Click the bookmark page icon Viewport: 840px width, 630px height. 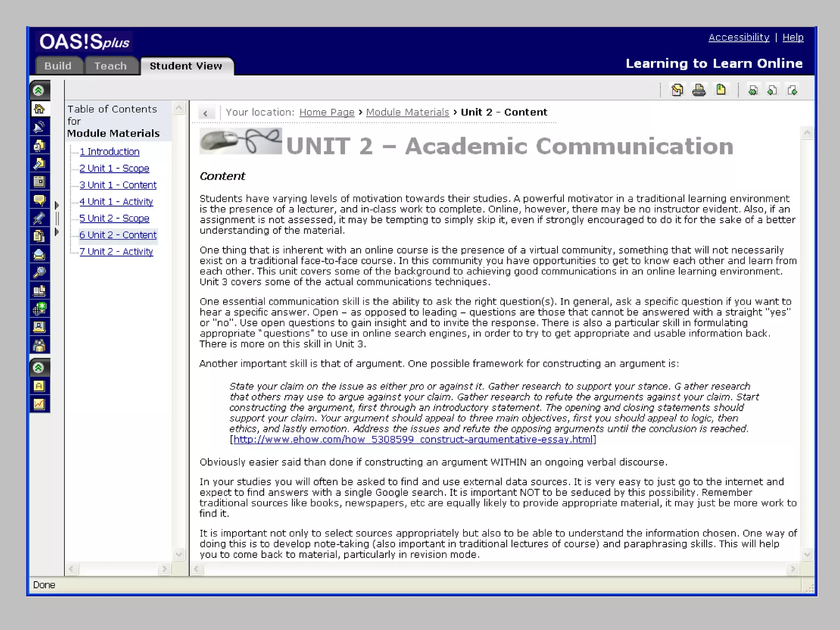coord(721,90)
